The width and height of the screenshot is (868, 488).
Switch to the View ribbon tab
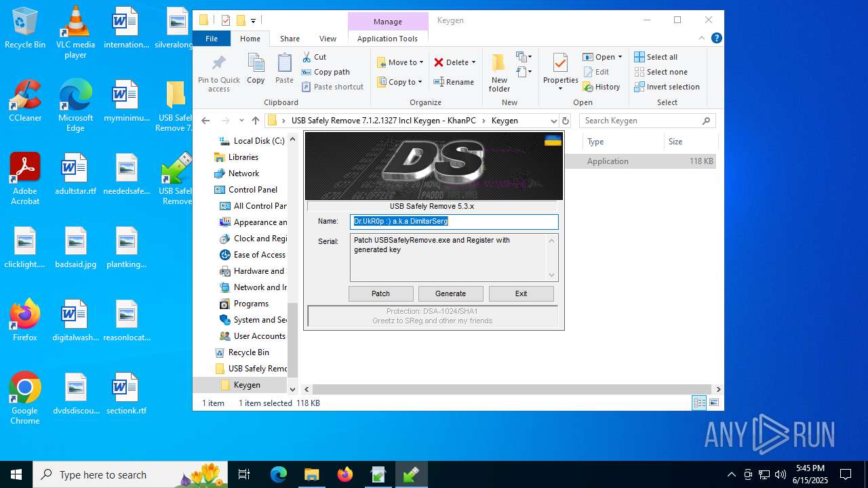[328, 39]
